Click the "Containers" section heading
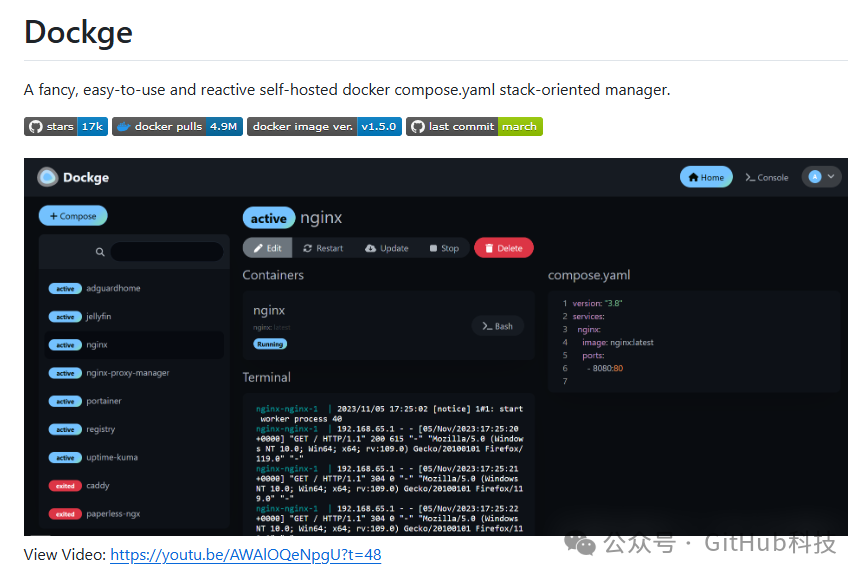 [x=273, y=275]
